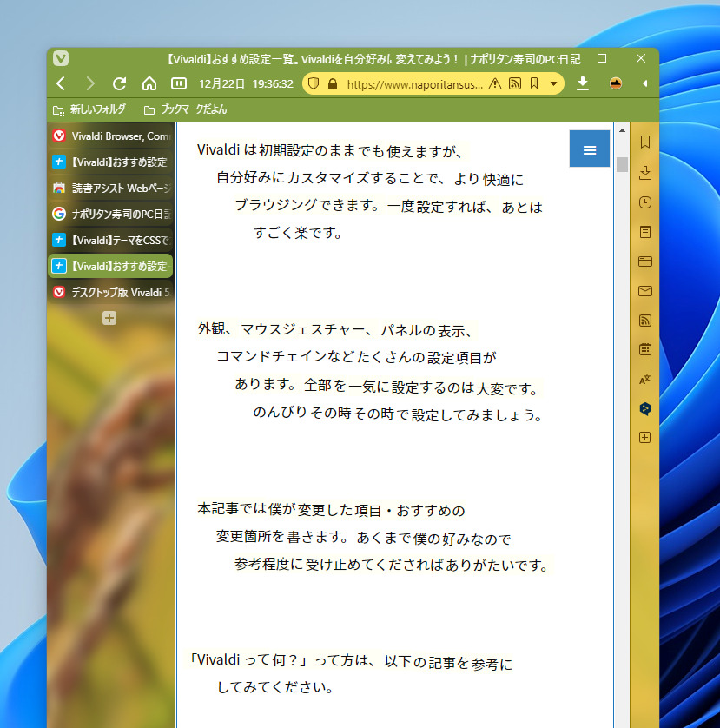
Task: Click the page scrollbar up arrow
Action: [x=622, y=130]
